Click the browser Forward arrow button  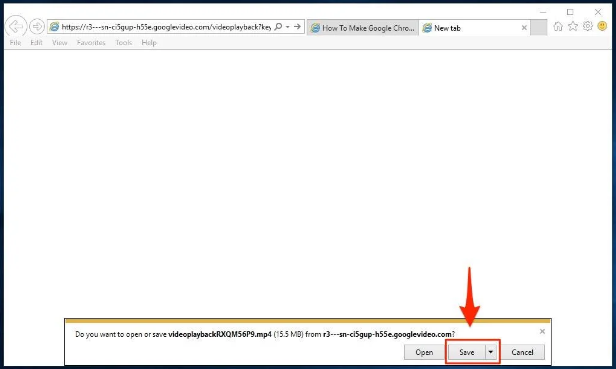point(37,27)
